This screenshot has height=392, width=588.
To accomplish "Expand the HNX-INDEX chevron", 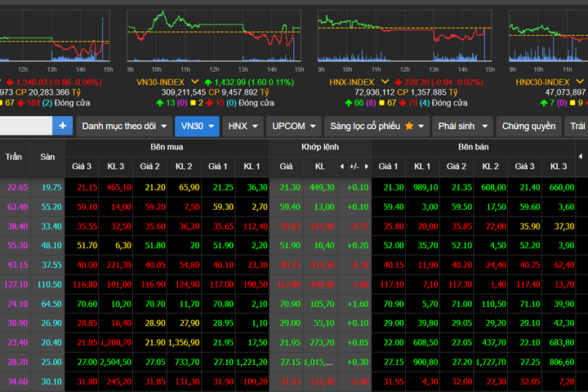I will [385, 82].
